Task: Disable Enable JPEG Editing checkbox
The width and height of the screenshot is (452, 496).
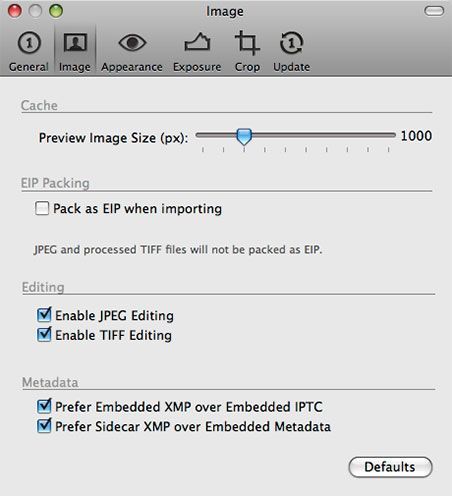Action: [44, 315]
